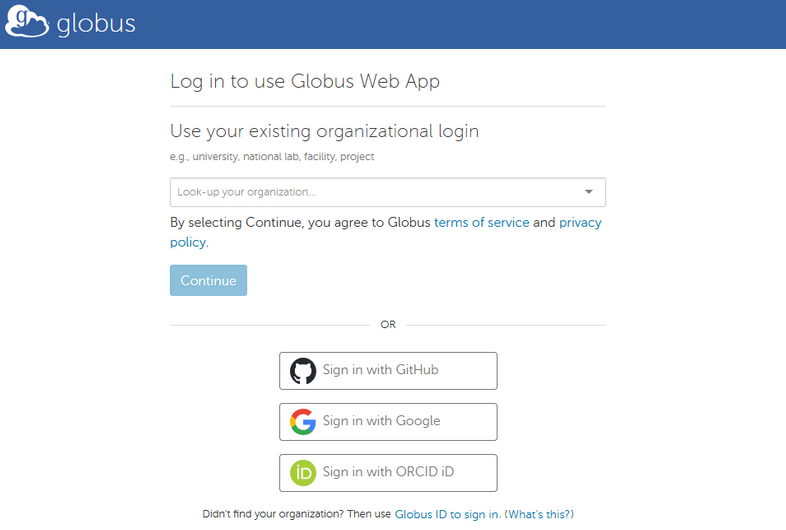Expand the organization lookup dropdown arrow

(588, 192)
